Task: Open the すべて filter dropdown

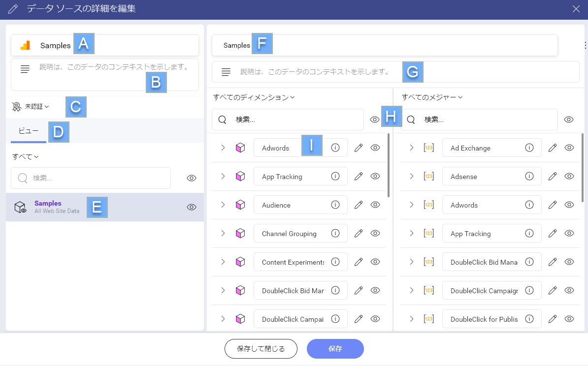Action: [x=25, y=156]
